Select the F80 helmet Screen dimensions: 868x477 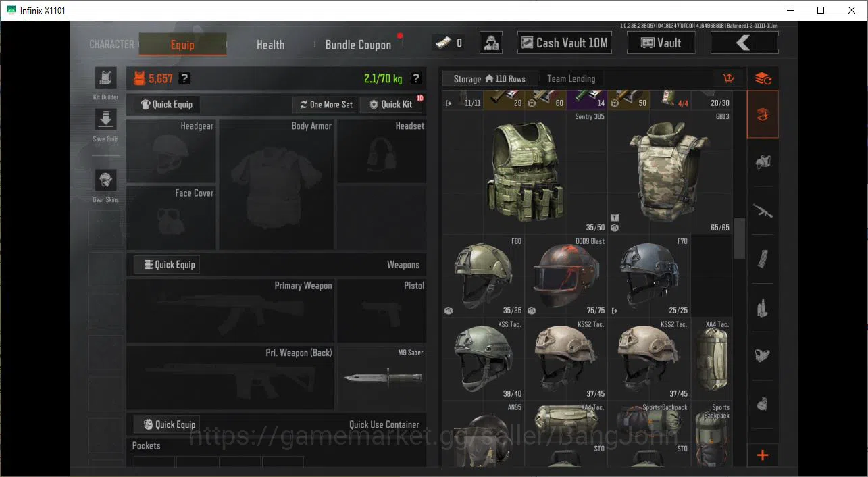point(484,276)
